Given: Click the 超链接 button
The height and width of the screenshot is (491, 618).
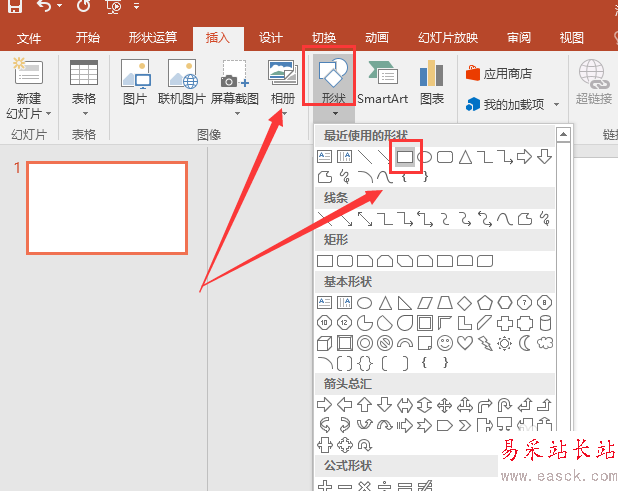Looking at the screenshot, I should [594, 82].
